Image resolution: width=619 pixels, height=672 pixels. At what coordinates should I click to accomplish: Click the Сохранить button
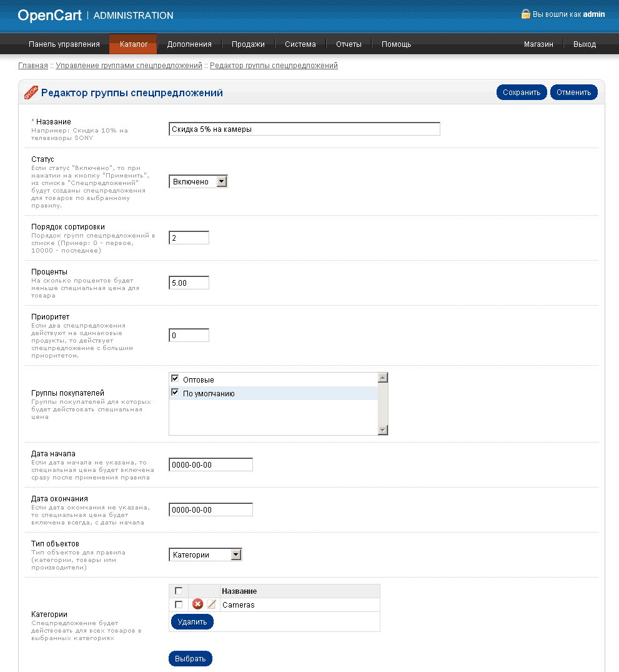(522, 92)
